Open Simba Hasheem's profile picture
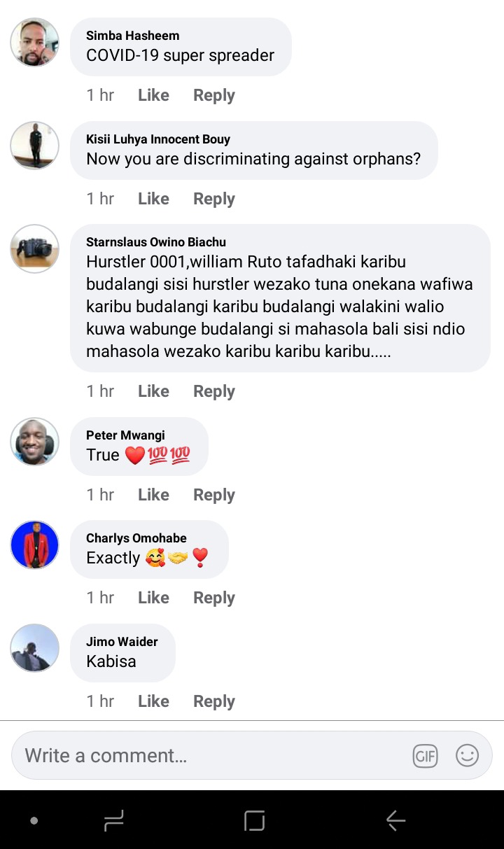Viewport: 504px width, 849px height. coord(34,42)
